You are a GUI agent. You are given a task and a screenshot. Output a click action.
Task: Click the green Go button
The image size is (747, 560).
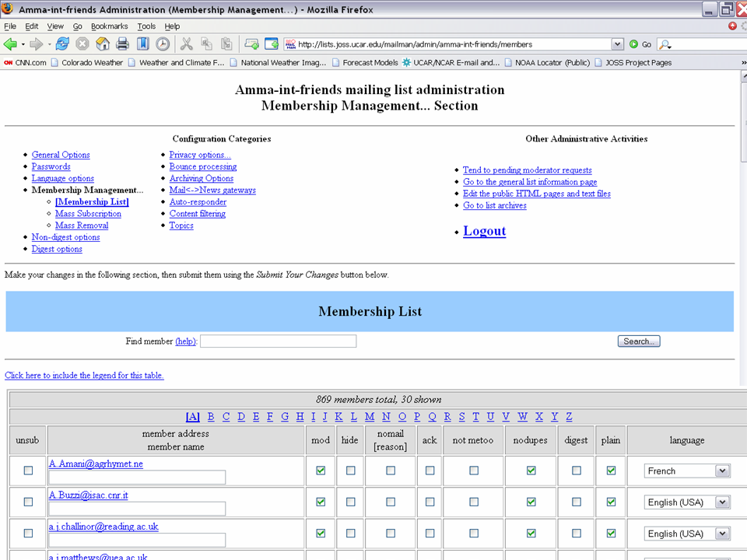coord(640,44)
